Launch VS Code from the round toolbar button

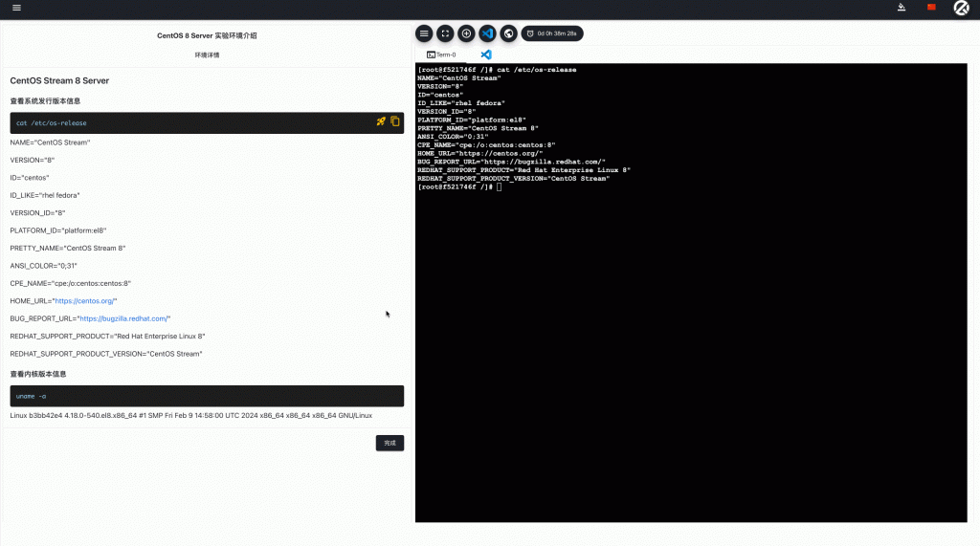pos(487,33)
